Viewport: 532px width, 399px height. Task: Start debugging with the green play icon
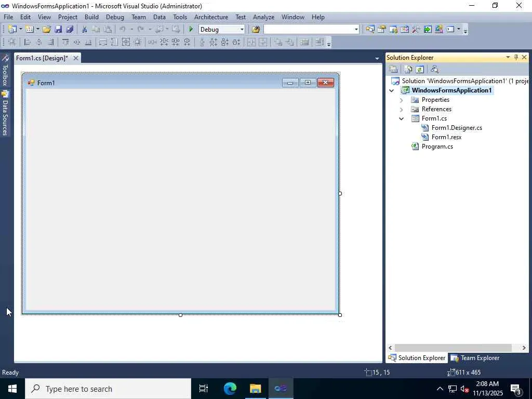(191, 29)
